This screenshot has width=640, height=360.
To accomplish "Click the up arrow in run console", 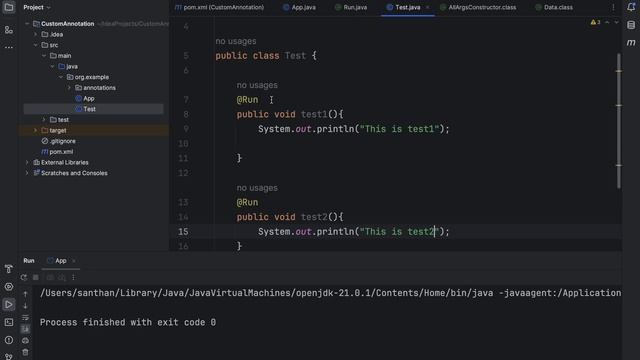I will pyautogui.click(x=25, y=293).
